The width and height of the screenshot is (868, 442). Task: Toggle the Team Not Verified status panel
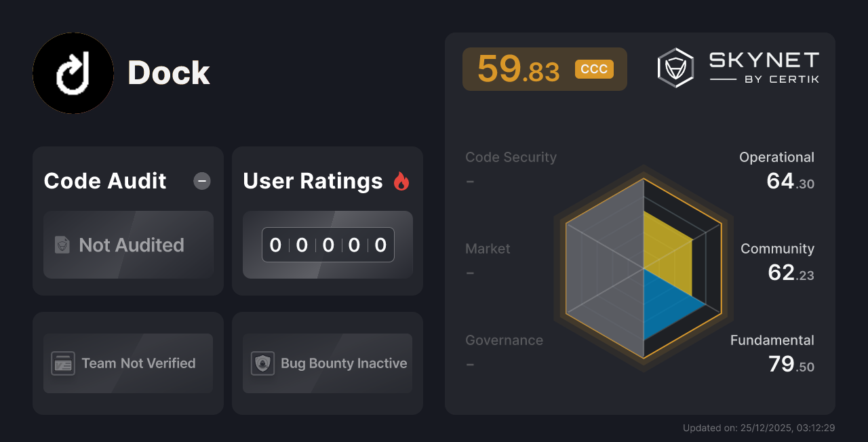click(127, 363)
